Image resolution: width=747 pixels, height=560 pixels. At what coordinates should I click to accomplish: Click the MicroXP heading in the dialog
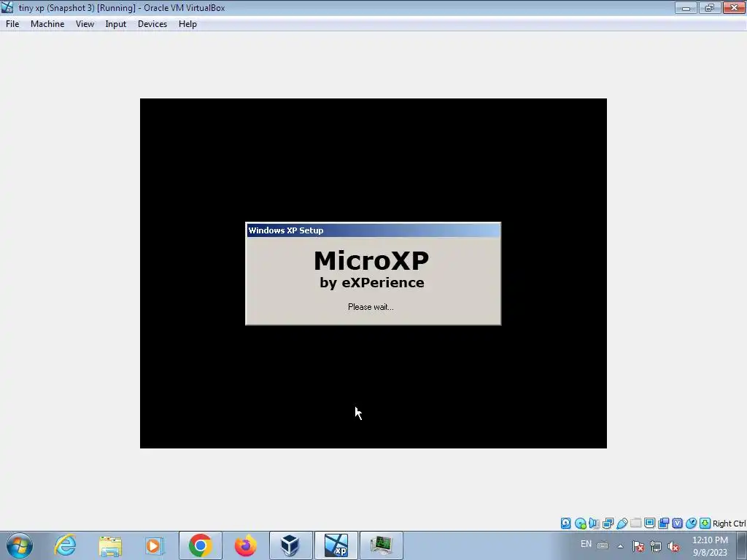click(x=371, y=260)
